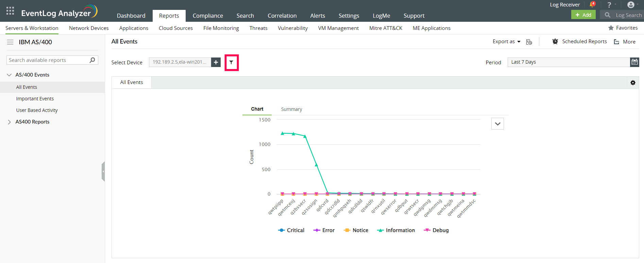Open the Export as dropdown
The image size is (644, 263).
click(506, 42)
